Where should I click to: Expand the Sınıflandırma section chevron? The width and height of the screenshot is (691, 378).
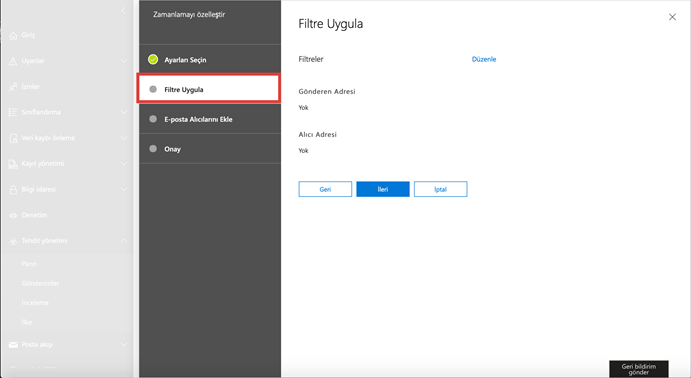[x=124, y=112]
